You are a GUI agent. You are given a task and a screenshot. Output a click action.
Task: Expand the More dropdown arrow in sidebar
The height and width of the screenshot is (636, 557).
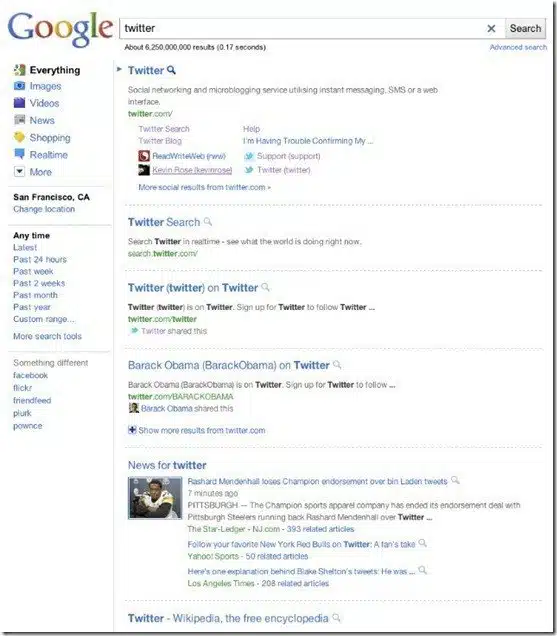tap(19, 172)
